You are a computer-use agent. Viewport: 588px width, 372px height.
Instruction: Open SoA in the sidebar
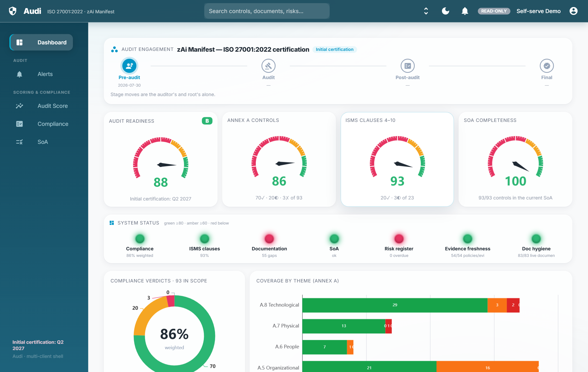point(41,142)
